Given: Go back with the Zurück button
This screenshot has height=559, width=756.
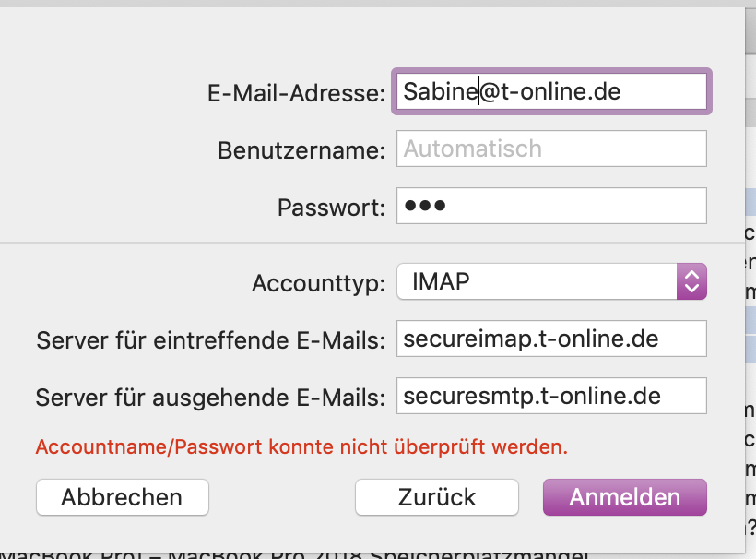Looking at the screenshot, I should point(437,497).
